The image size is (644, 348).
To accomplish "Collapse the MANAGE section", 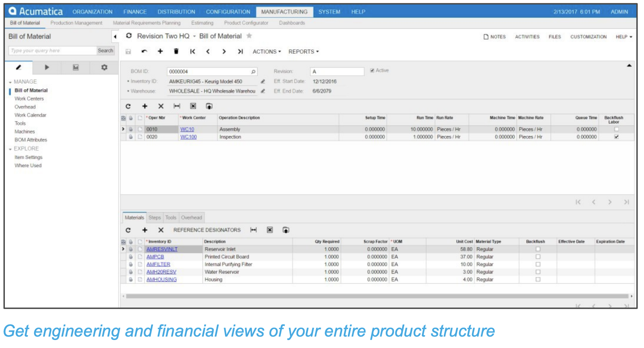I will 10,82.
